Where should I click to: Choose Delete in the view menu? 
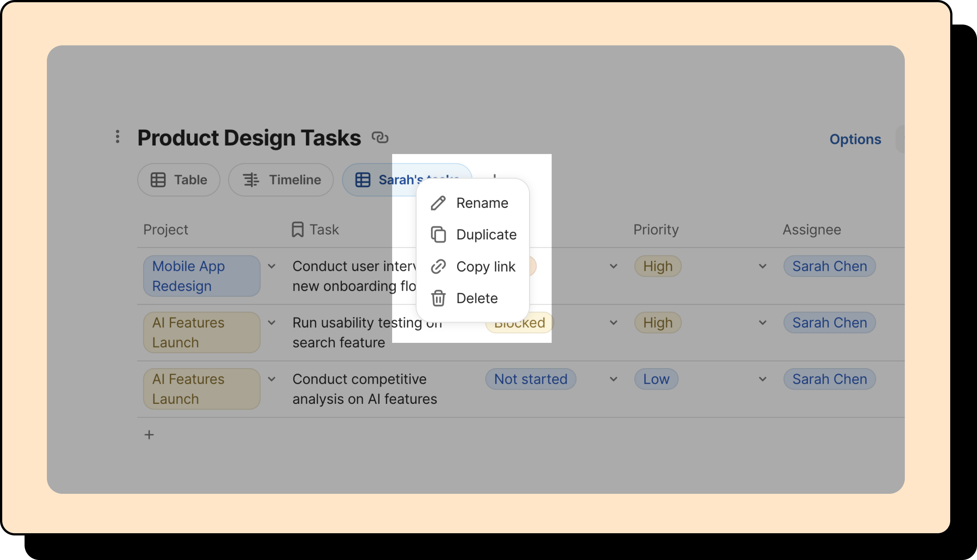477,298
